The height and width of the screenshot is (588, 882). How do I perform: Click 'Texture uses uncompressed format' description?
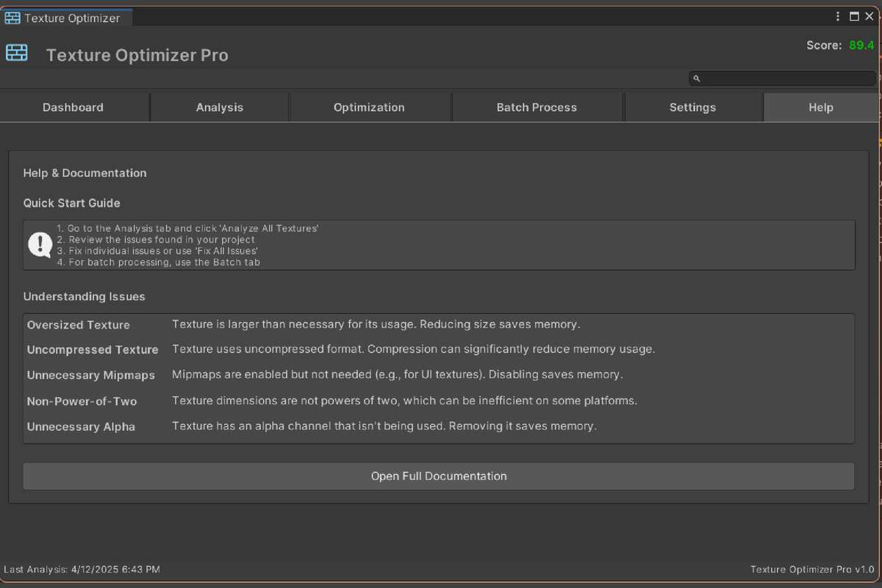[x=414, y=349]
